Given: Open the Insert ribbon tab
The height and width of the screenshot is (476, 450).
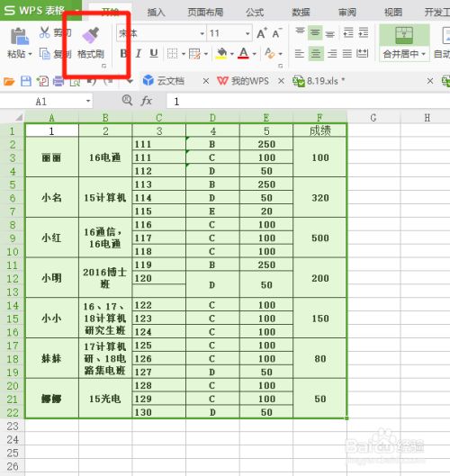Looking at the screenshot, I should tap(156, 12).
